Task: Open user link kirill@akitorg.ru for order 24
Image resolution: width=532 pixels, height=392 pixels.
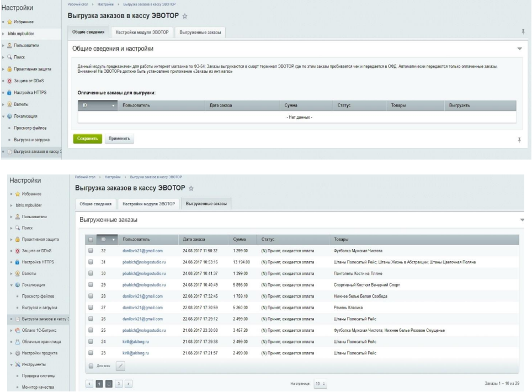Action: coord(136,341)
